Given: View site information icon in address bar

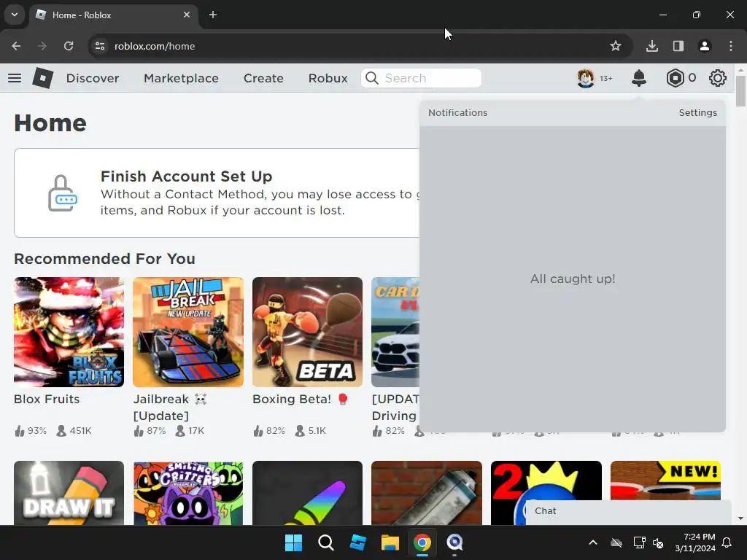Looking at the screenshot, I should coord(100,46).
